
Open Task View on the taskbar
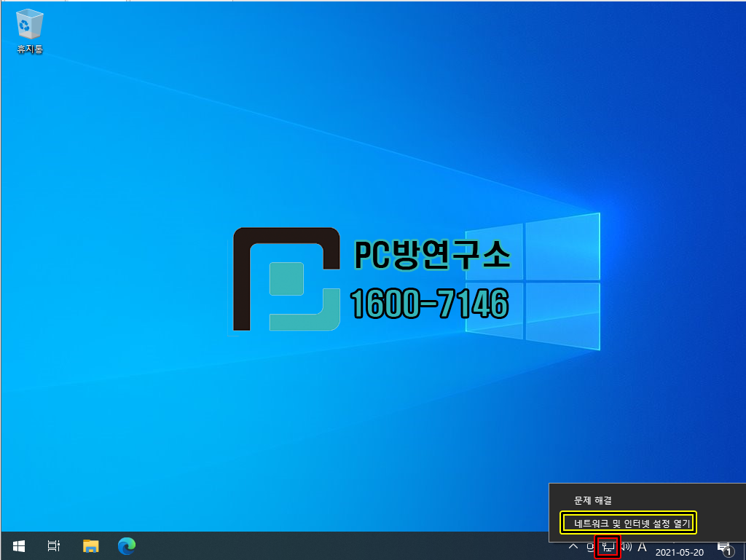coord(54,546)
